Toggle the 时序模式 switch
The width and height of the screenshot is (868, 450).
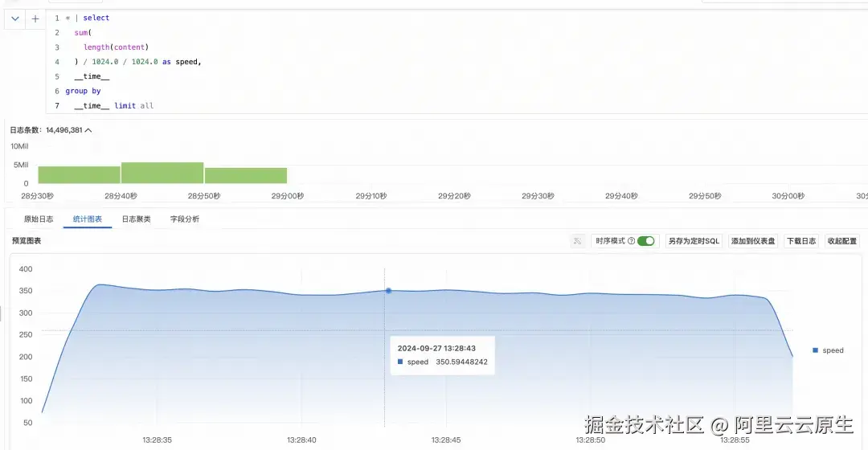pyautogui.click(x=645, y=241)
